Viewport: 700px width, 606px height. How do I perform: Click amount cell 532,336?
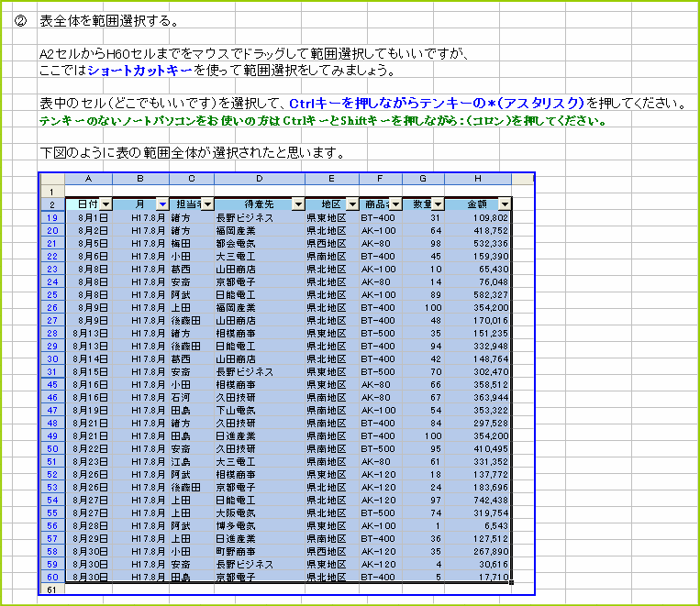pos(478,244)
